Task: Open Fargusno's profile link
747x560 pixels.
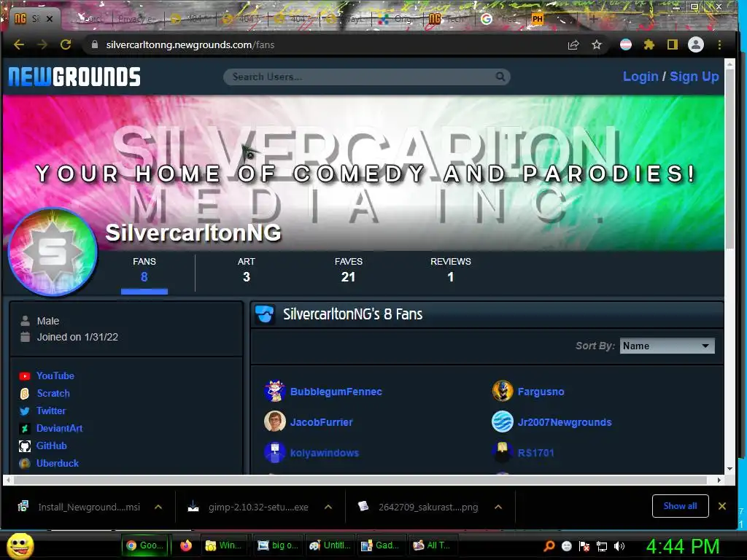Action: (x=541, y=392)
